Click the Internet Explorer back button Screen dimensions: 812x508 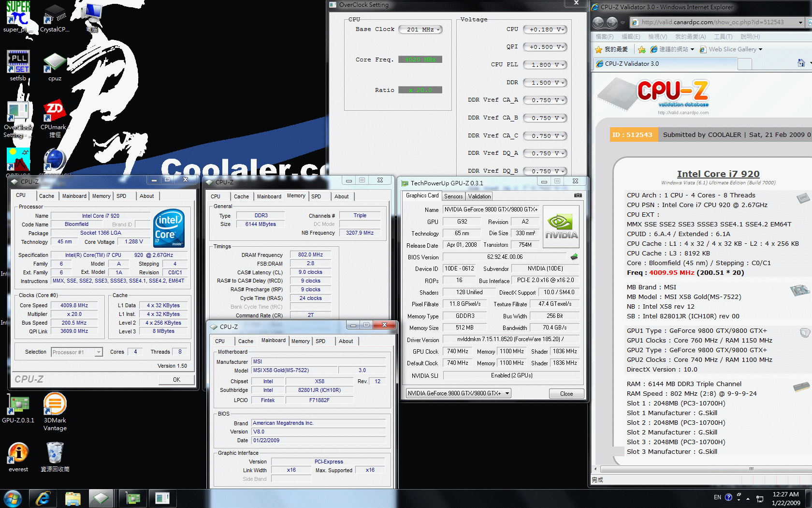tap(598, 22)
